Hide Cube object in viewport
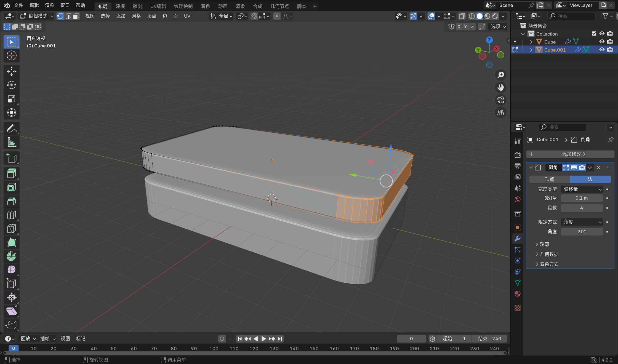618x364 pixels. (x=602, y=42)
